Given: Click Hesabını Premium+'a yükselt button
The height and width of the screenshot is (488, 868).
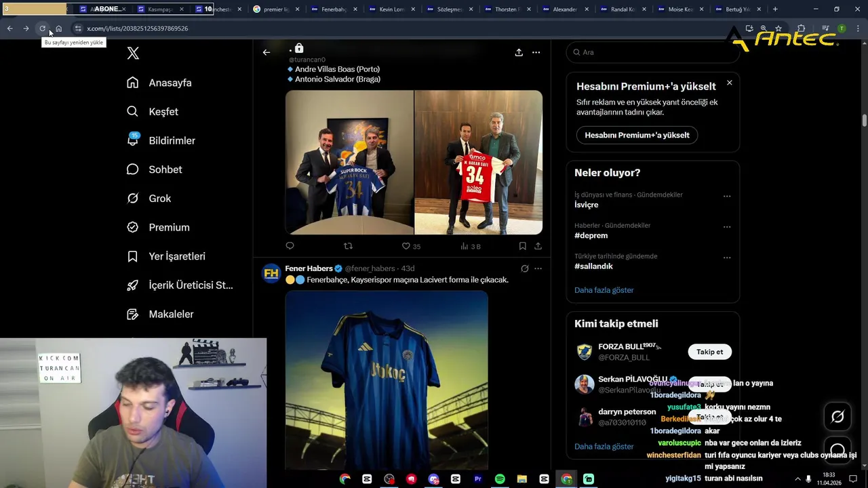Looking at the screenshot, I should click(637, 135).
